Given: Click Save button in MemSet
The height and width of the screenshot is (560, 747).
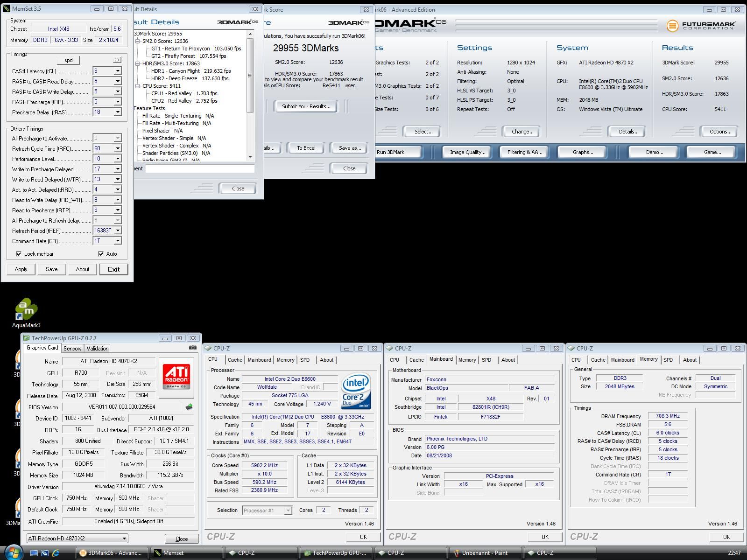Looking at the screenshot, I should (52, 269).
